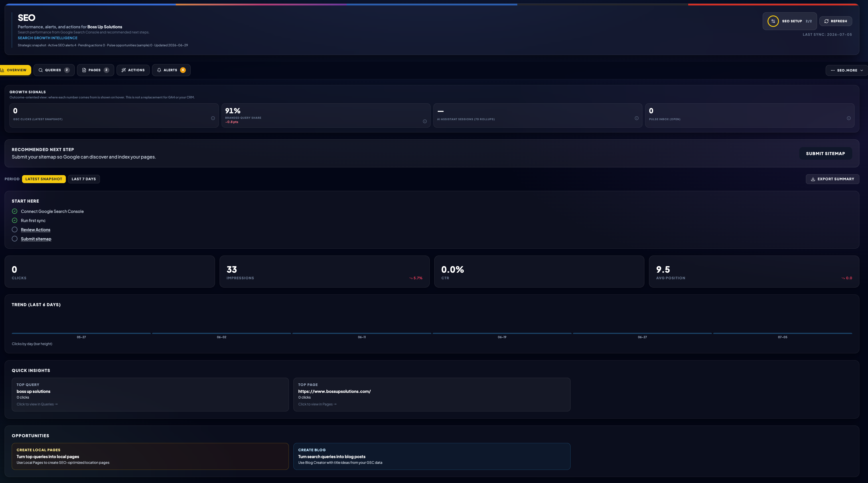Click the 'boss up solutions' top query text
The image size is (868, 483).
click(33, 391)
